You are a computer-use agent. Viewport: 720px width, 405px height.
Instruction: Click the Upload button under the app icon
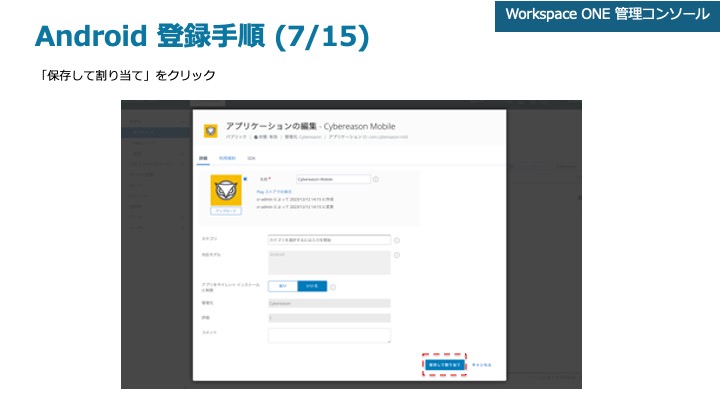[226, 211]
